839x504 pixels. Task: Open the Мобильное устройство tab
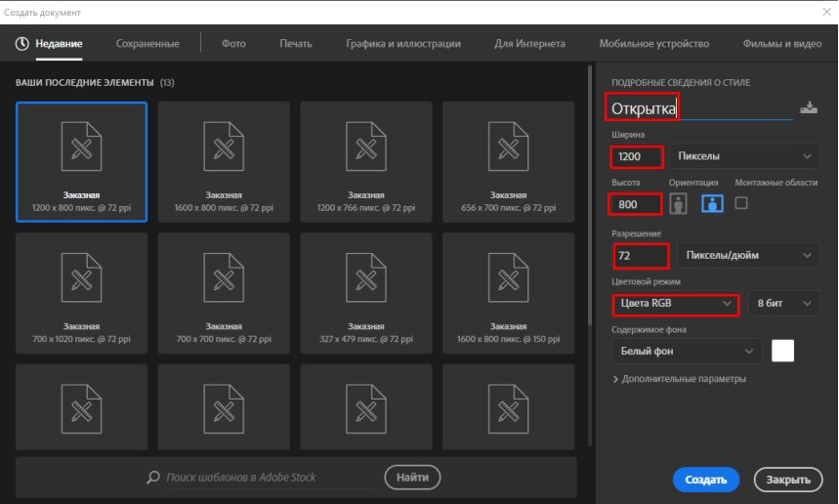coord(654,44)
